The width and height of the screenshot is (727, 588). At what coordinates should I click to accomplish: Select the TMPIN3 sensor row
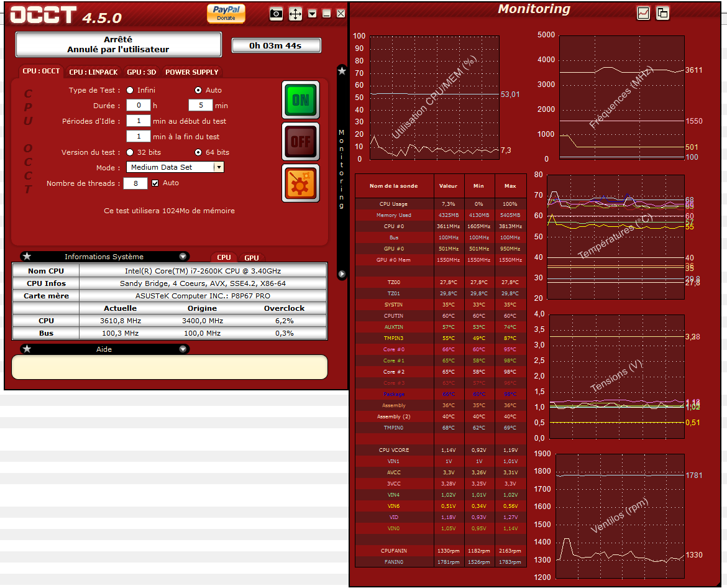click(x=441, y=339)
